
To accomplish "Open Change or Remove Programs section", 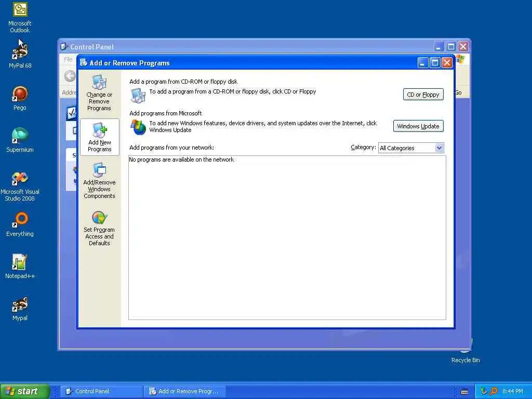I will [99, 92].
